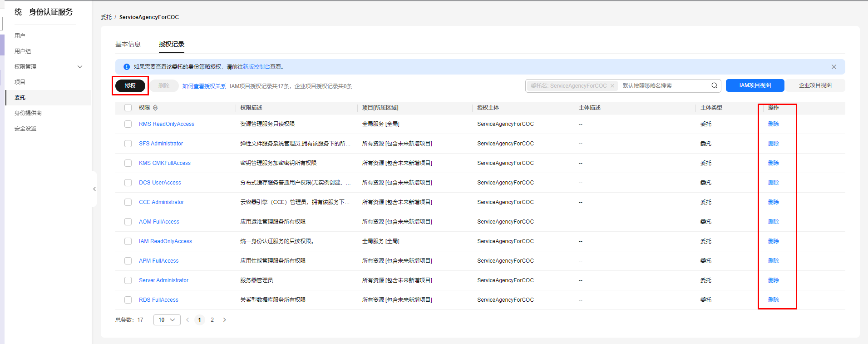Switch to 企业项目视图 view
This screenshot has width=868, height=344.
(x=815, y=85)
